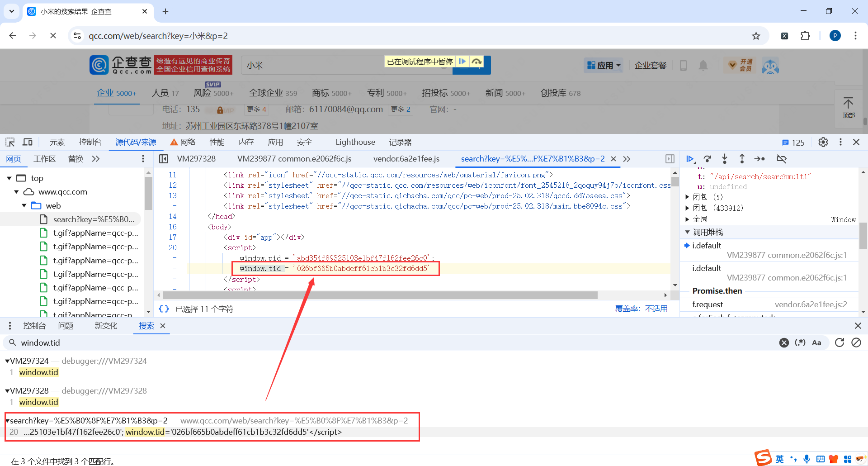
Task: Collapse the 调用堆栈 section
Action: click(687, 232)
